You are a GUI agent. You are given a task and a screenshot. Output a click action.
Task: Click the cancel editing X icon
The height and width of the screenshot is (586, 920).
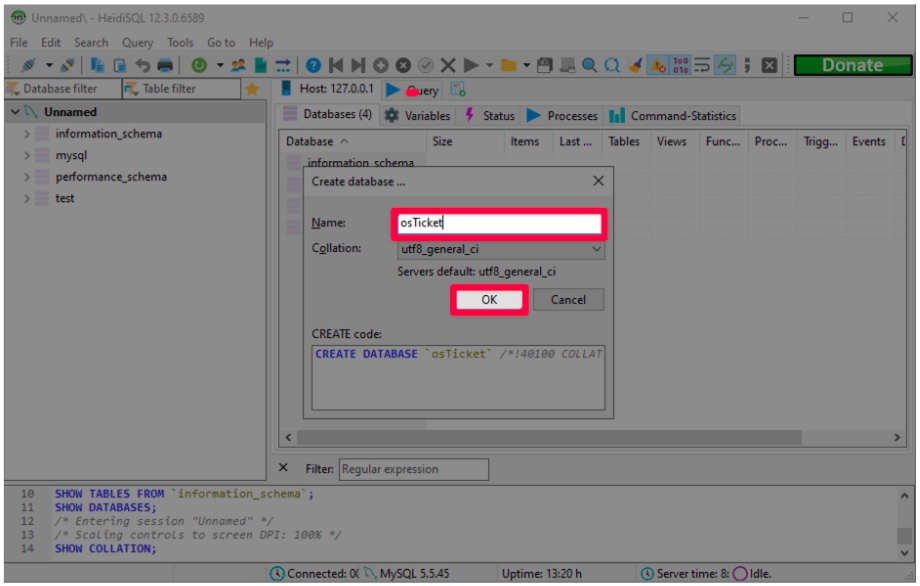pos(448,65)
